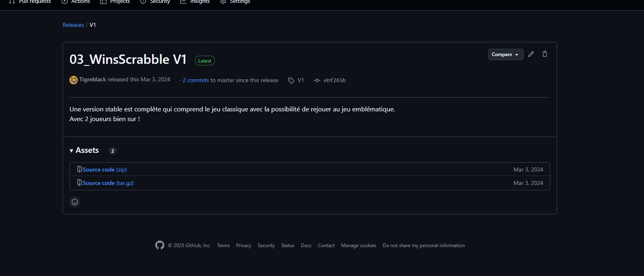
Task: Click the GitHub logo in the footer
Action: [160, 245]
